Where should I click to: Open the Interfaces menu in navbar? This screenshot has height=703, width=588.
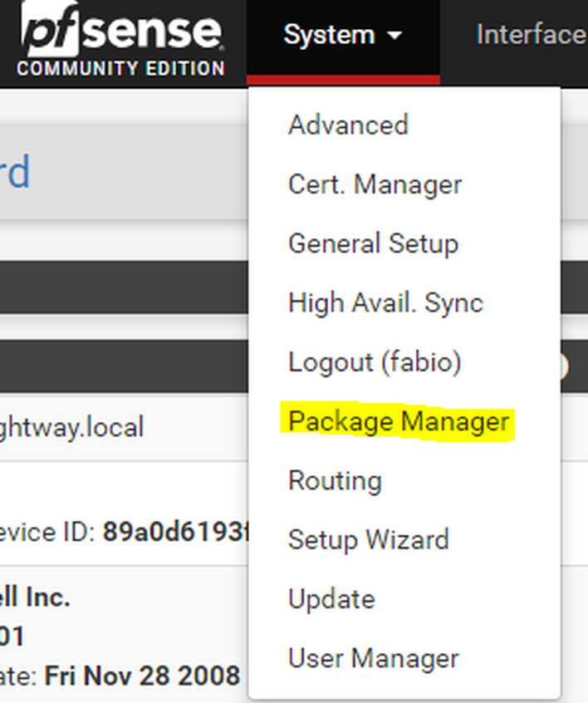532,35
